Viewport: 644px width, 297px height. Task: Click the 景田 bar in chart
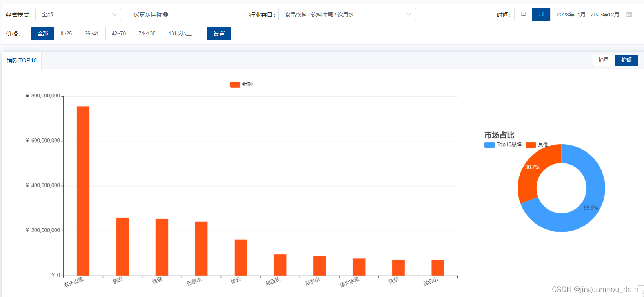(122, 247)
